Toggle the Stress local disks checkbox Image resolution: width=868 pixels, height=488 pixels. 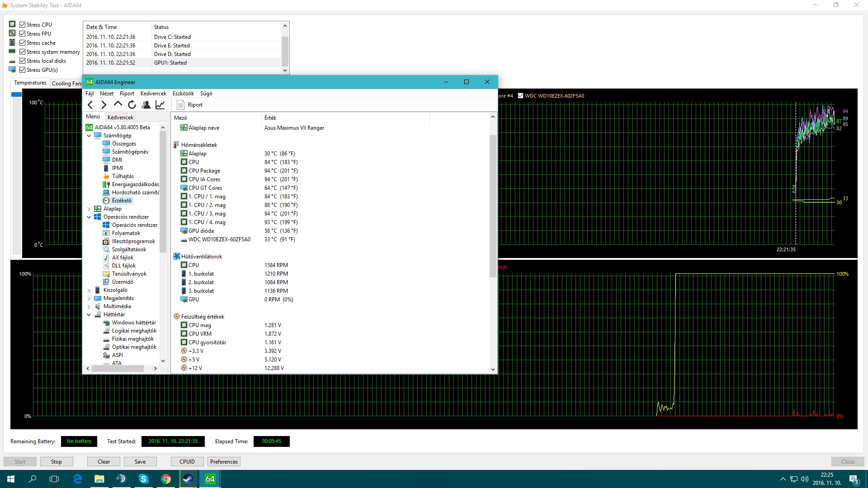click(x=22, y=61)
